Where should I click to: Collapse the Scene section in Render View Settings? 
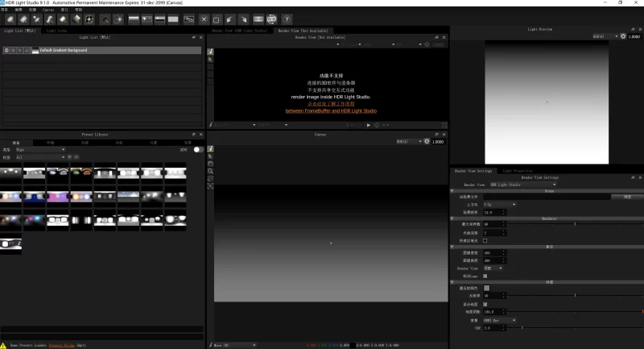pos(452,191)
